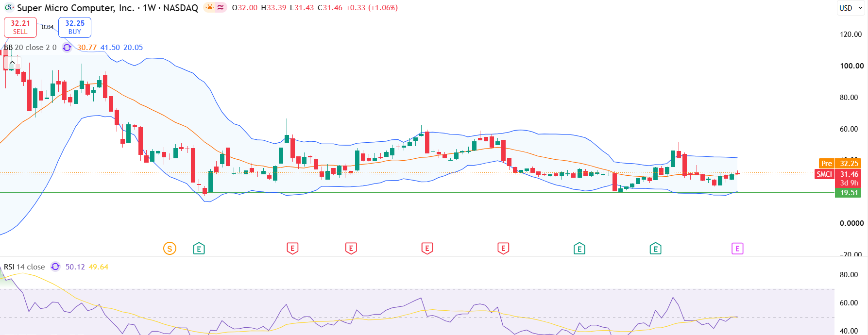The image size is (868, 335).
Task: Click the BB lower value 20.05
Action: (x=133, y=48)
